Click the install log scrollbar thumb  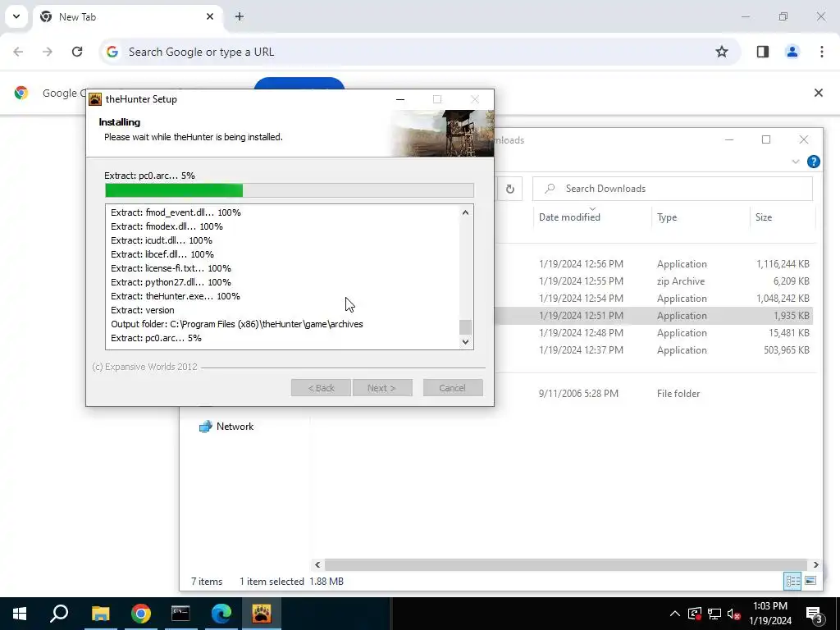[x=466, y=326]
